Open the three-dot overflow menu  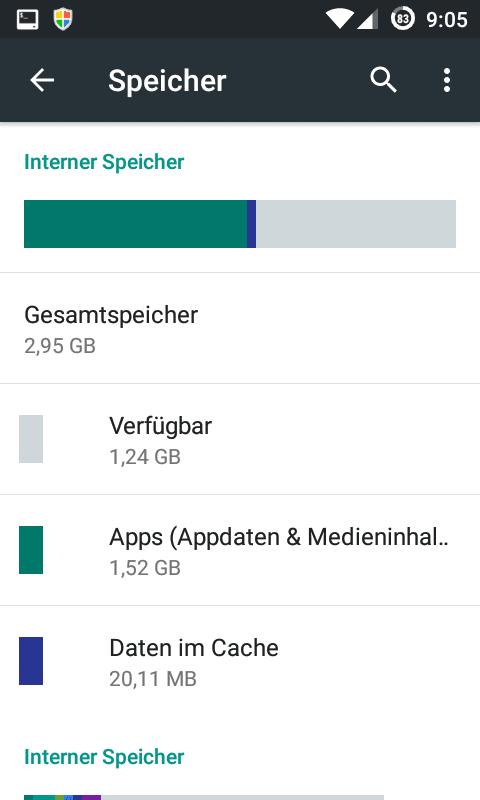[x=447, y=80]
